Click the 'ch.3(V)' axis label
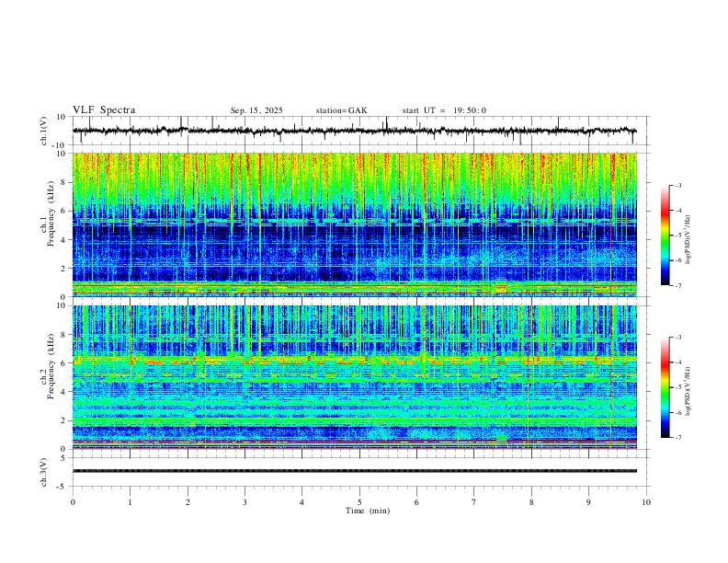Viewport: 728px width, 563px height. 44,472
